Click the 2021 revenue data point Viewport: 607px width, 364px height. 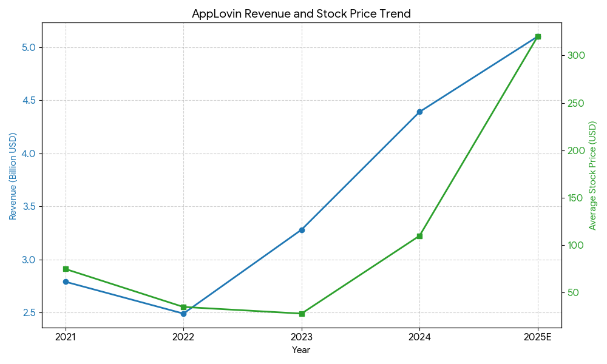coord(65,281)
